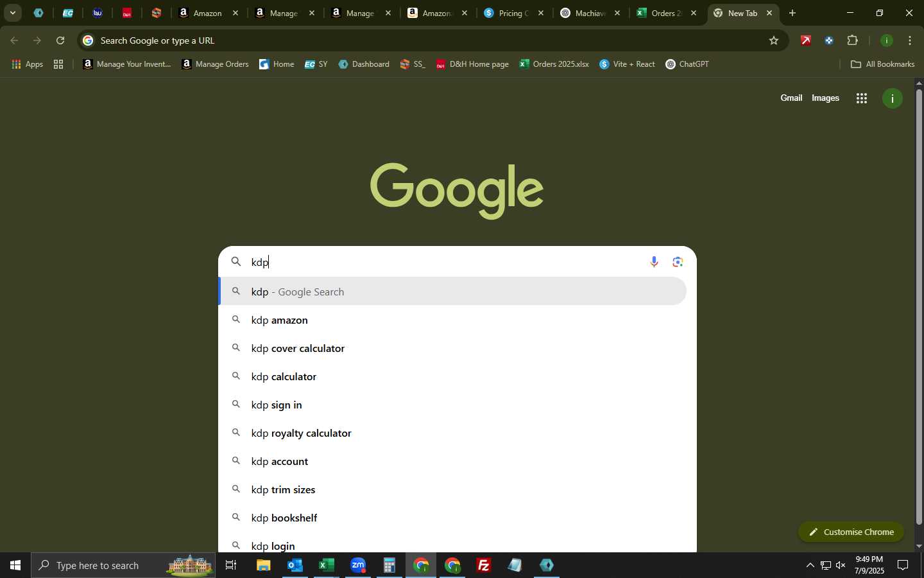The width and height of the screenshot is (924, 578).
Task: Choose the 'kdp account' suggestion
Action: point(452,461)
